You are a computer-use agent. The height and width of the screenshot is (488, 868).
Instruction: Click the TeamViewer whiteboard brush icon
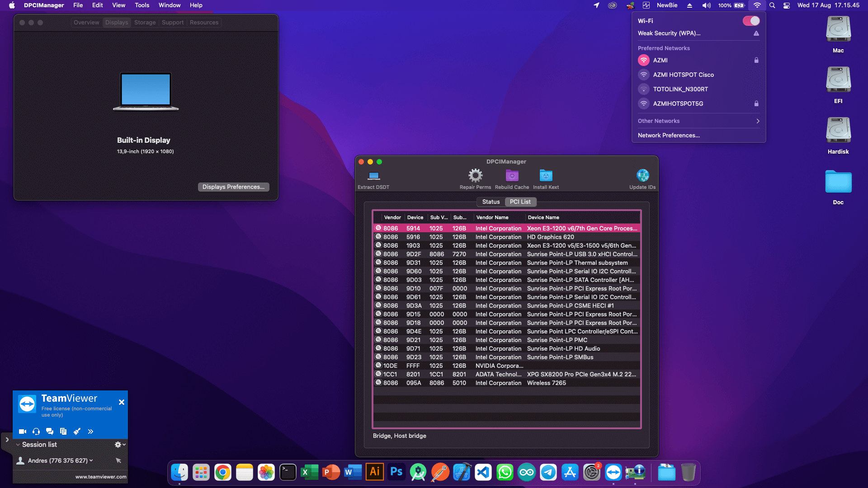coord(77,432)
